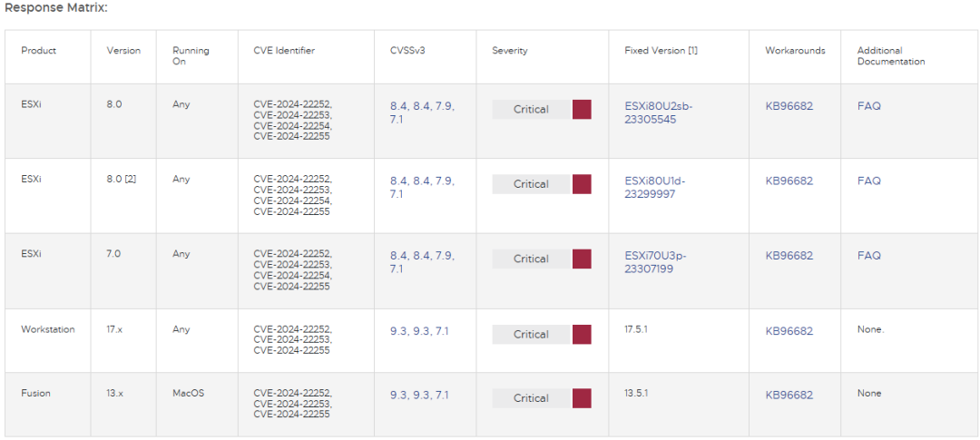Viewport: 980px width, 440px height.
Task: Click the Critical label in ESXi 7.0 row
Action: tap(531, 259)
